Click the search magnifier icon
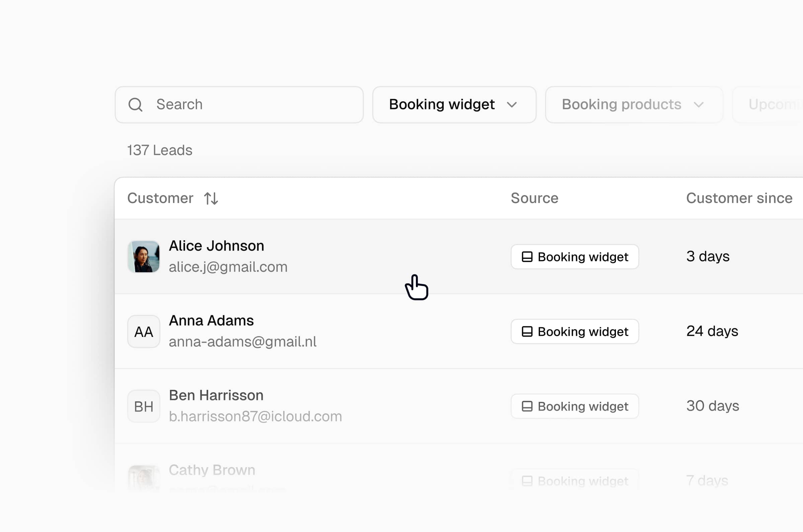 [x=136, y=104]
